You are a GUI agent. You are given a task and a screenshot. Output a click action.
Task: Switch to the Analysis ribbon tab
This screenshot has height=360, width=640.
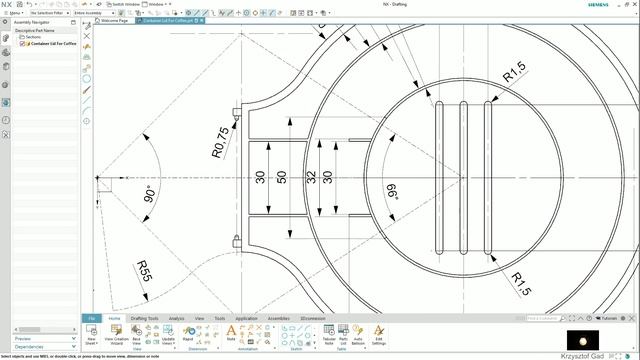coord(176,318)
